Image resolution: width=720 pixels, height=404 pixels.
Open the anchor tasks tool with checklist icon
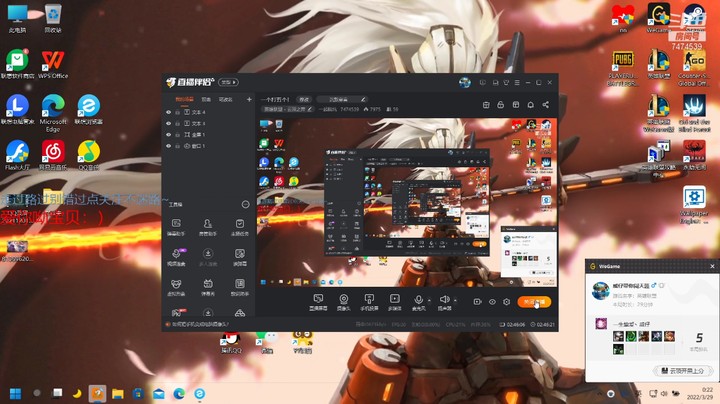[240, 224]
